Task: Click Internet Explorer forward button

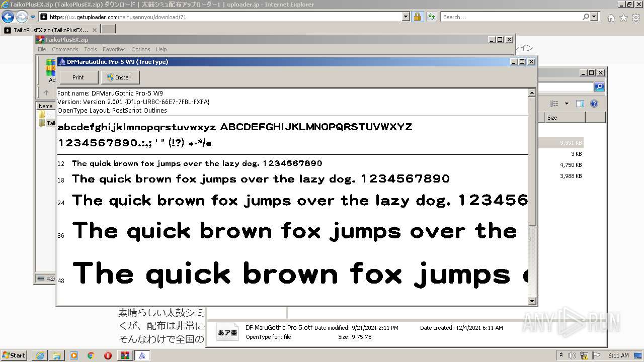Action: coord(22,17)
